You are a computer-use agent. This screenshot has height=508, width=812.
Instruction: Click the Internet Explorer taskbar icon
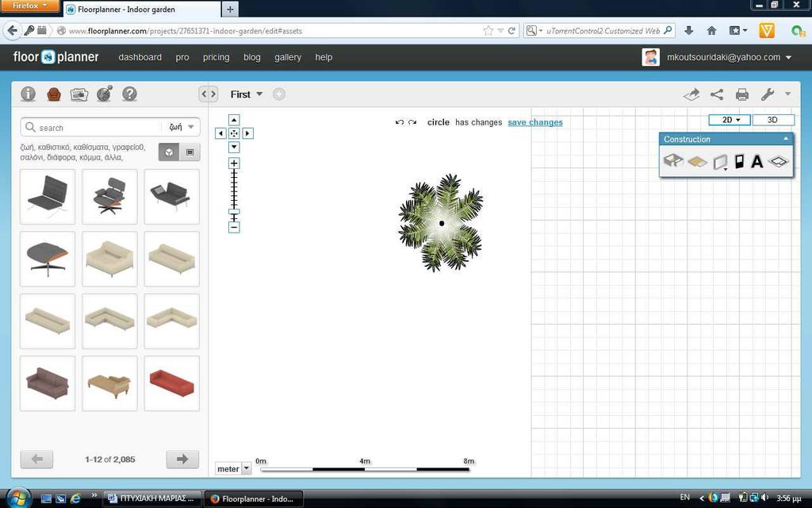(x=75, y=498)
